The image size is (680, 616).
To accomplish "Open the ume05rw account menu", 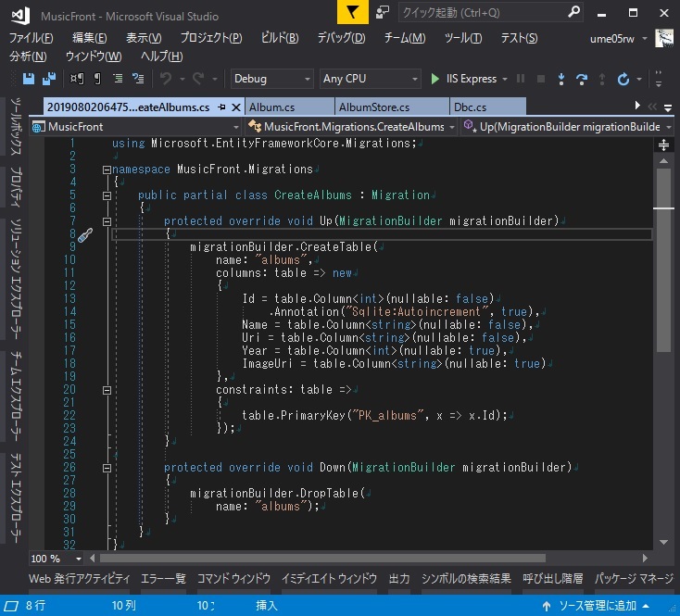I will click(619, 39).
